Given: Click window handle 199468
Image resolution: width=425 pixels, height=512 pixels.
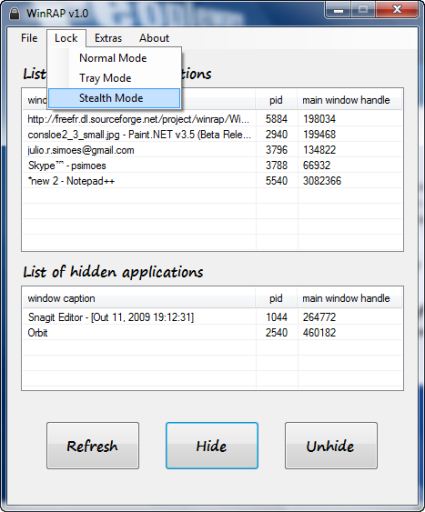Looking at the screenshot, I should tap(319, 134).
